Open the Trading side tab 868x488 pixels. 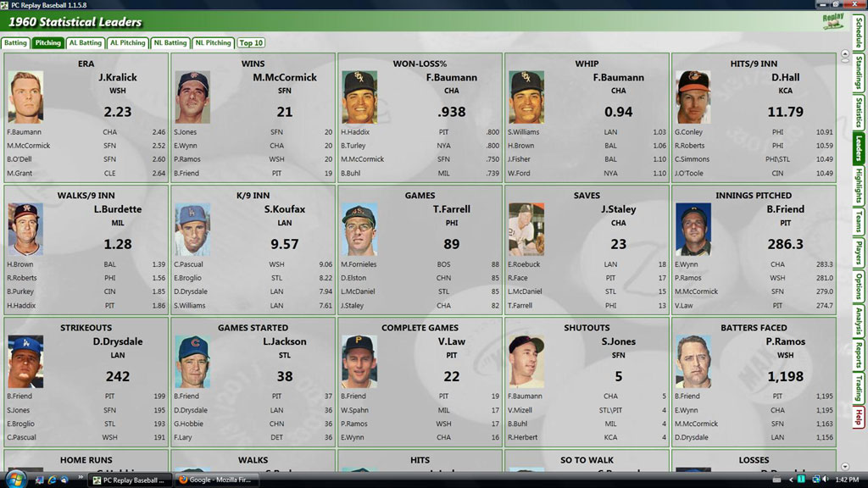coord(859,385)
